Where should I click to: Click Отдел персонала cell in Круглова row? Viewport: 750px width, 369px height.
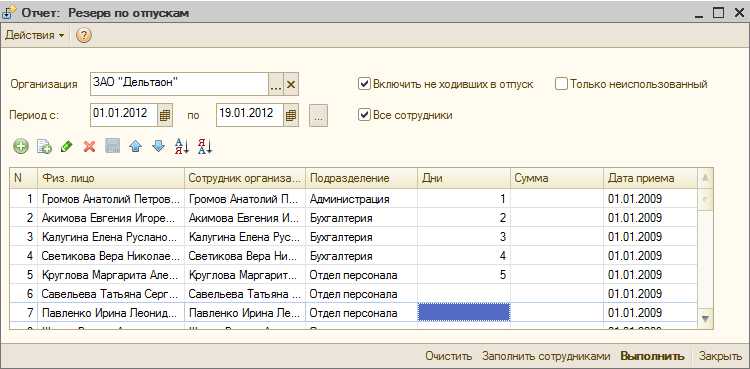tap(362, 275)
